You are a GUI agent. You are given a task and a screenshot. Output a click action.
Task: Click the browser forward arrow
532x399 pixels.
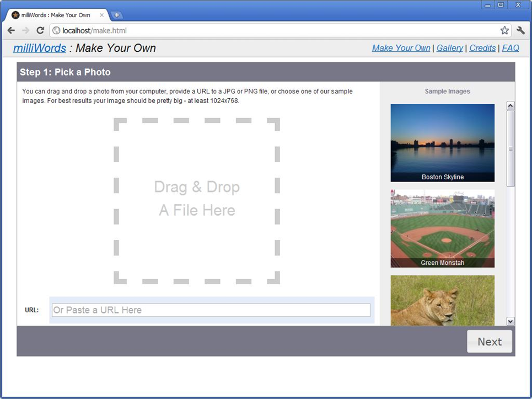point(26,30)
